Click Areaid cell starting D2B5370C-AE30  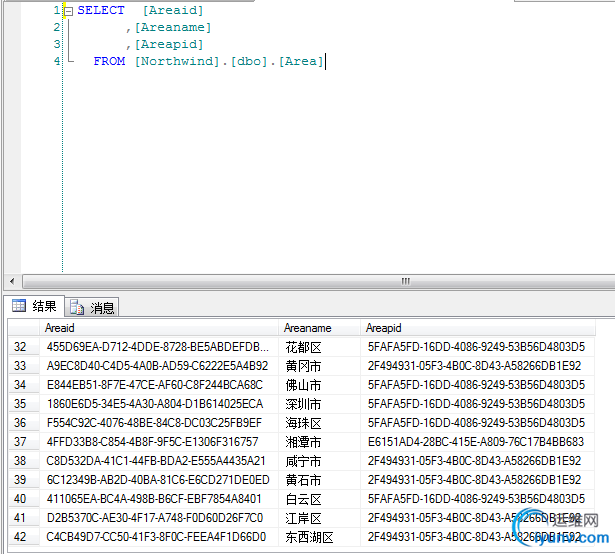159,518
